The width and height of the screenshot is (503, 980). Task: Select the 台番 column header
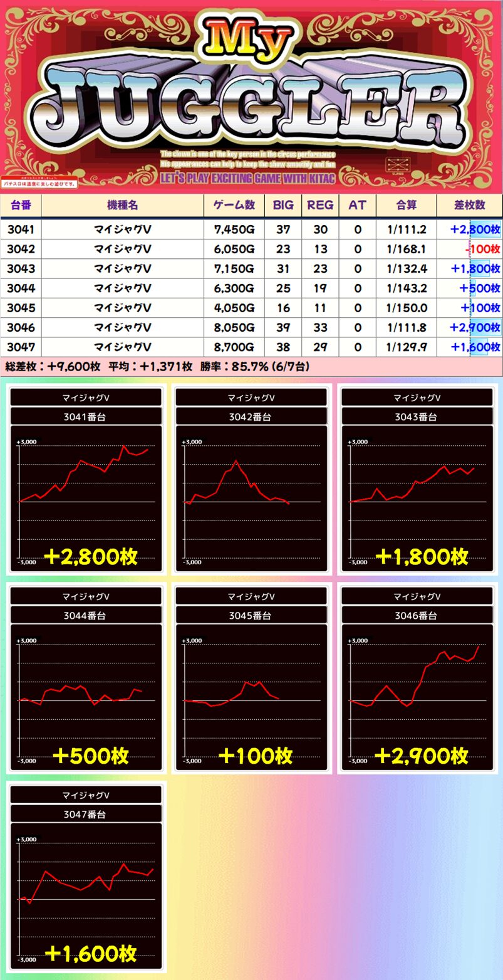(x=21, y=205)
